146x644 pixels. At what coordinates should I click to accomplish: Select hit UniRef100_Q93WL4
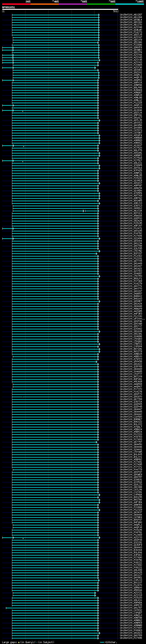131,20
